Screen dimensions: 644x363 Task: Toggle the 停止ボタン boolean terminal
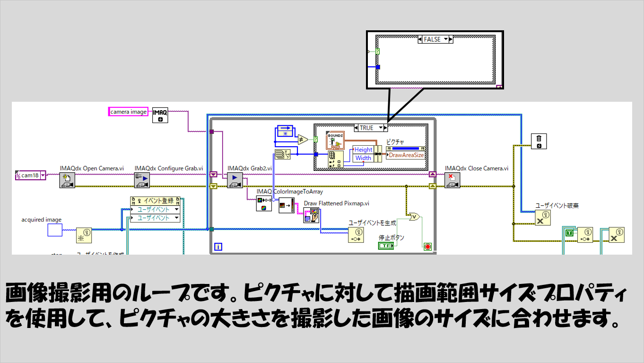click(386, 246)
